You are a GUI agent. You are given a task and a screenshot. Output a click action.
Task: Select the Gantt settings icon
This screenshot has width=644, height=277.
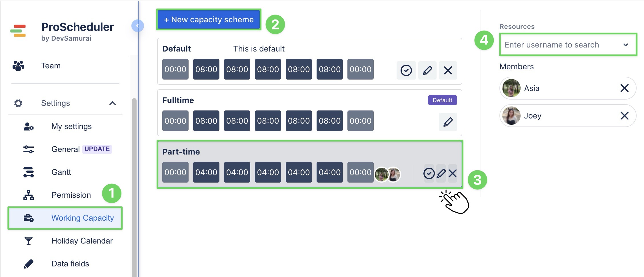pyautogui.click(x=29, y=172)
